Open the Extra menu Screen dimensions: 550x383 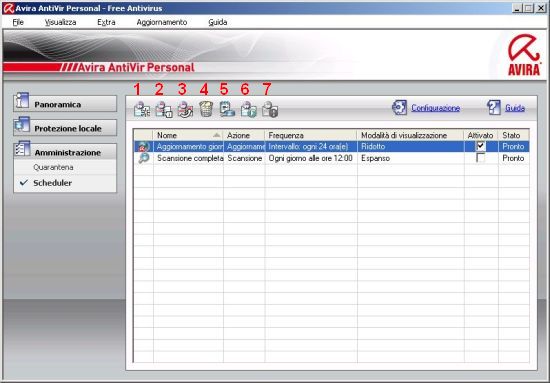[106, 22]
